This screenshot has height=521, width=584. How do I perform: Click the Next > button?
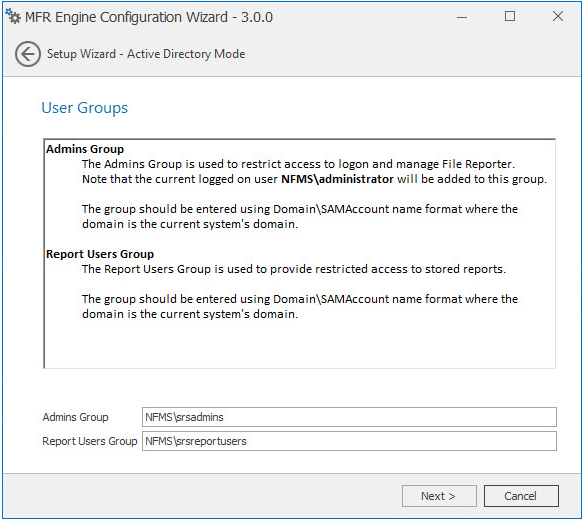click(439, 496)
